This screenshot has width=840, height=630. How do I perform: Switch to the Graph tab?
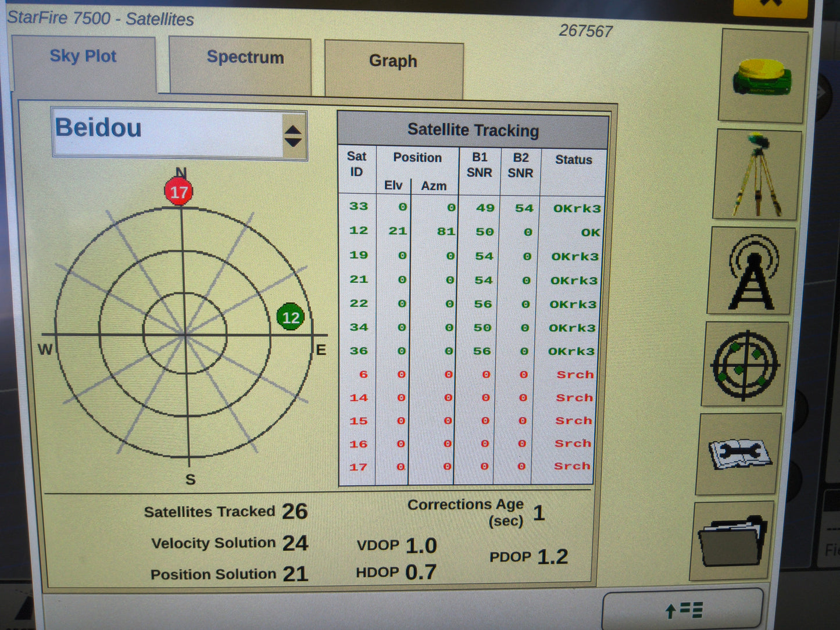click(394, 69)
